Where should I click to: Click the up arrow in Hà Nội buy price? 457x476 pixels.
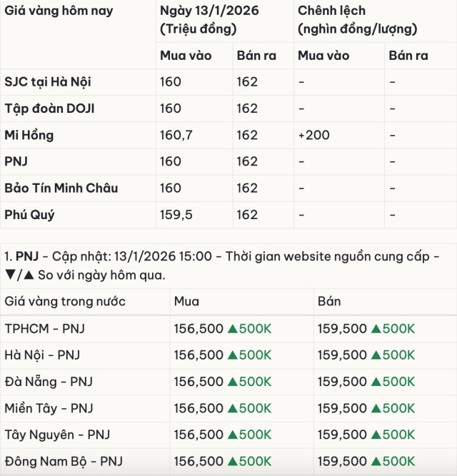tap(233, 355)
